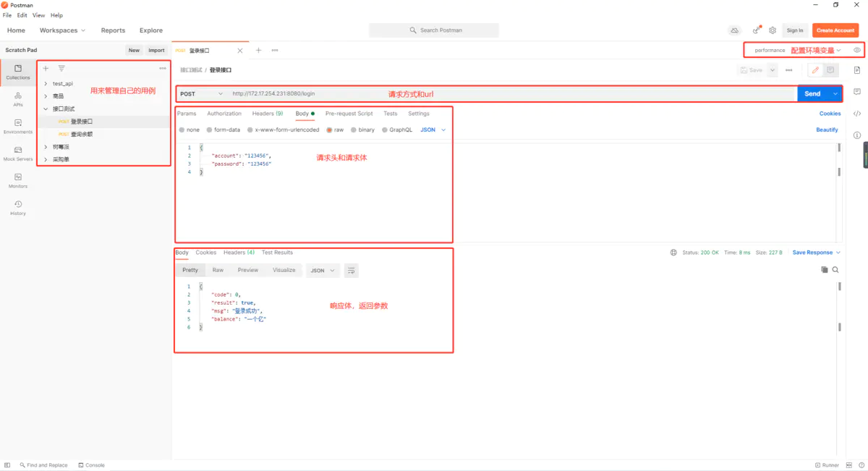
Task: Open the Mock Servers sidebar panel
Action: (x=18, y=153)
